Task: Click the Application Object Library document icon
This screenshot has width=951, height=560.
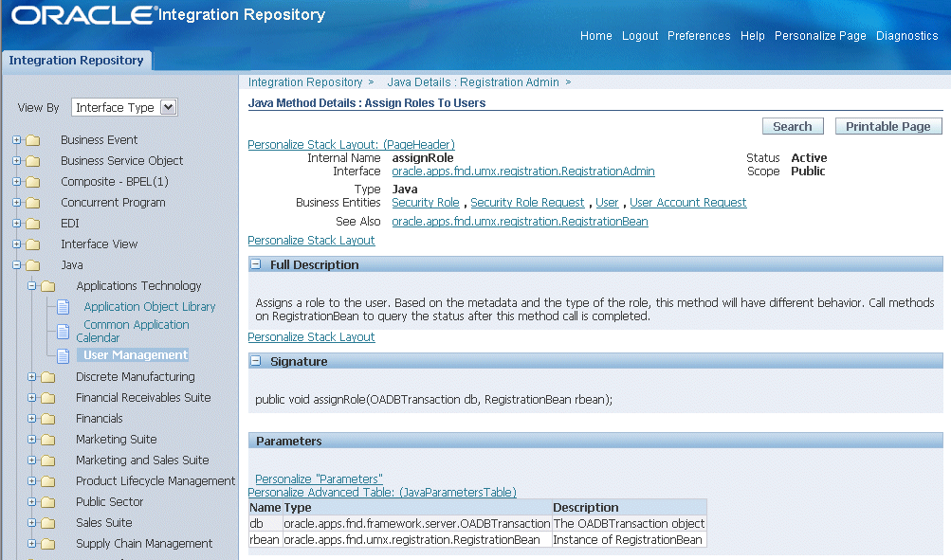Action: tap(64, 307)
